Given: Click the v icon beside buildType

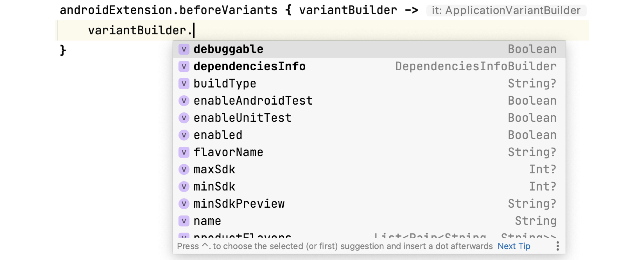Looking at the screenshot, I should pyautogui.click(x=184, y=83).
